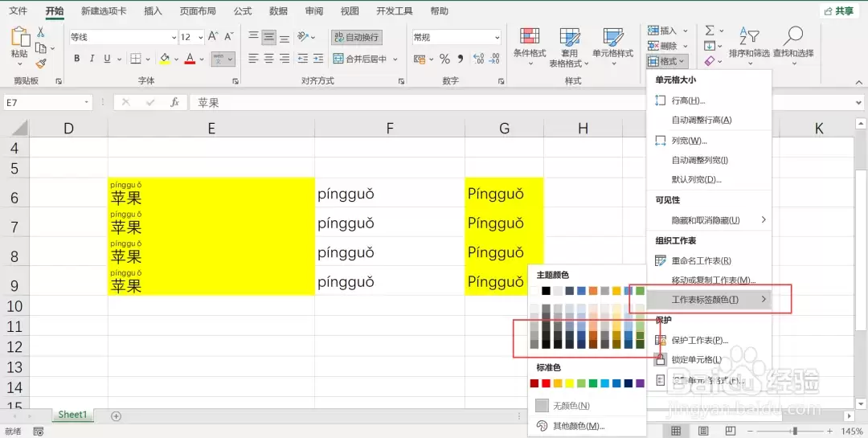Adjust the zoom slider handle
This screenshot has height=438, width=868.
795,431
